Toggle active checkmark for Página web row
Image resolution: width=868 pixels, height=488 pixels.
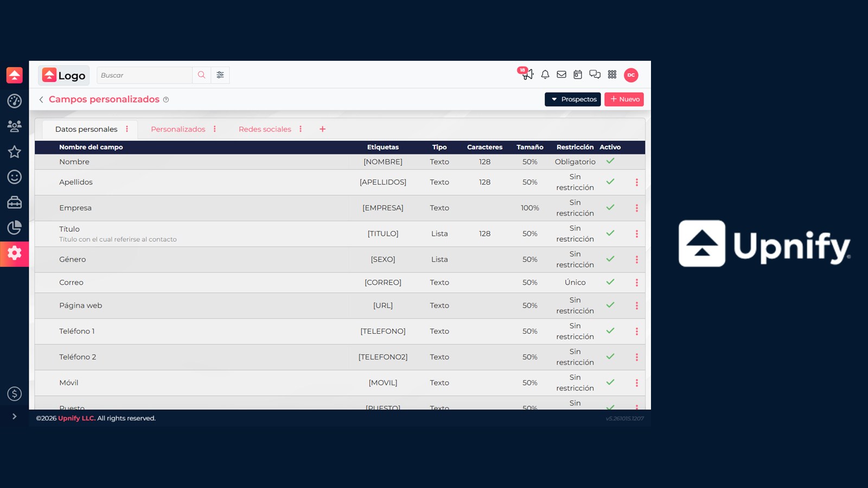[x=610, y=305]
